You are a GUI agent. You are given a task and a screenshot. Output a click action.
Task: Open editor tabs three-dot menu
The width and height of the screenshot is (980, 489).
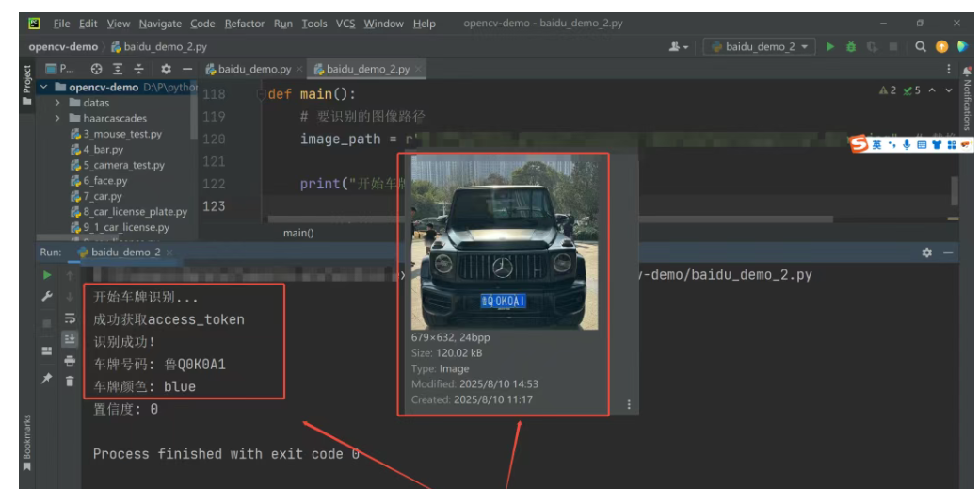(x=949, y=69)
